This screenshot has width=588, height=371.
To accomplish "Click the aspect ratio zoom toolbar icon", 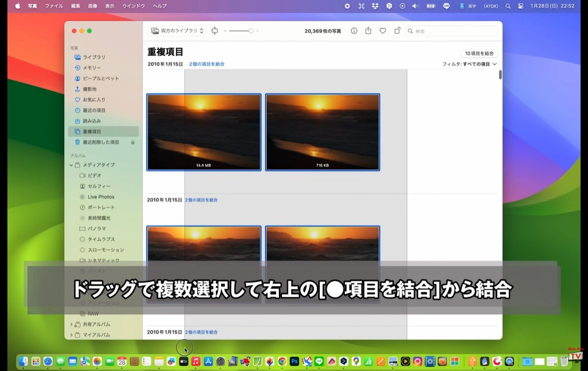I will tap(215, 31).
